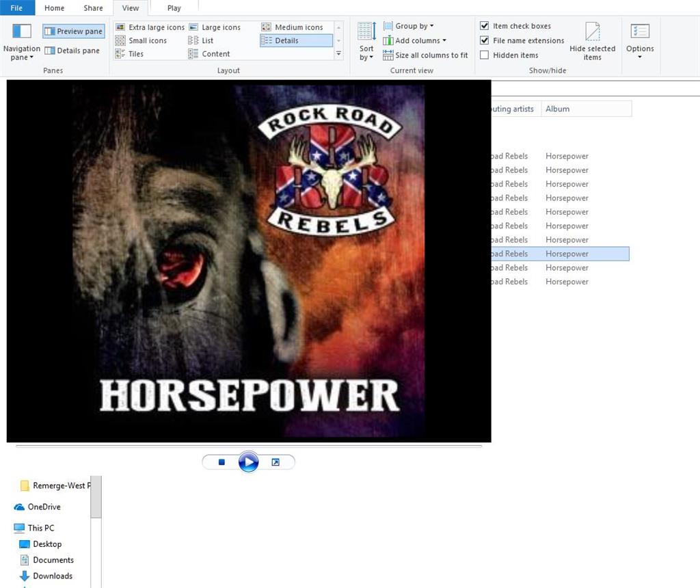Open the Group by dropdown
This screenshot has height=588, width=700.
(x=409, y=26)
